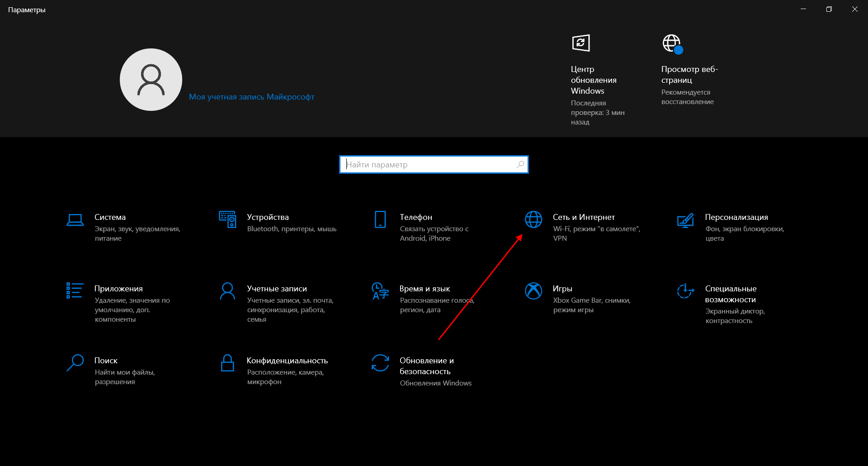Select the Конфиденциальность title
868x466 pixels.
click(287, 361)
